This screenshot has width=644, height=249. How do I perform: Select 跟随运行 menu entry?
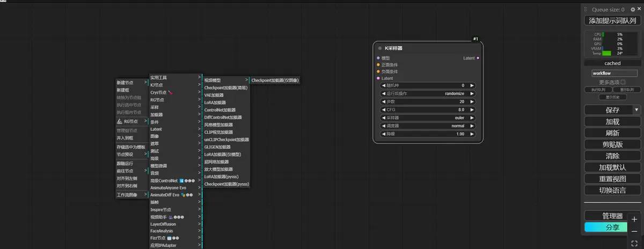[132, 164]
